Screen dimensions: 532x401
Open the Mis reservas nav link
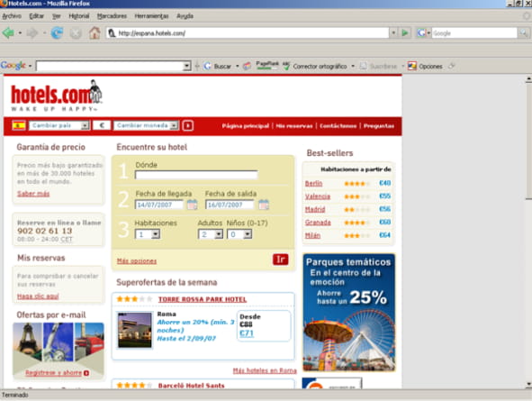tap(294, 126)
